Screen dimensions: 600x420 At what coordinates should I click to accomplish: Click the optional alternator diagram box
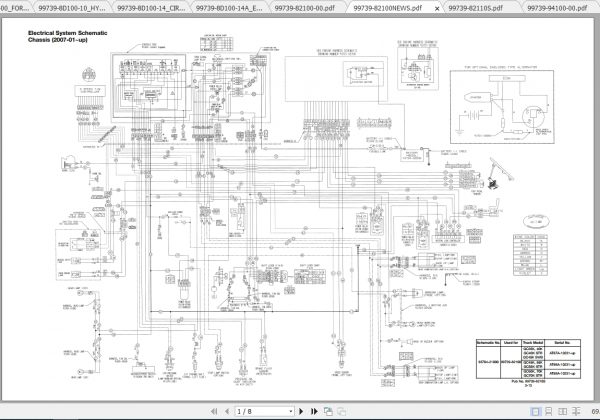[x=502, y=107]
